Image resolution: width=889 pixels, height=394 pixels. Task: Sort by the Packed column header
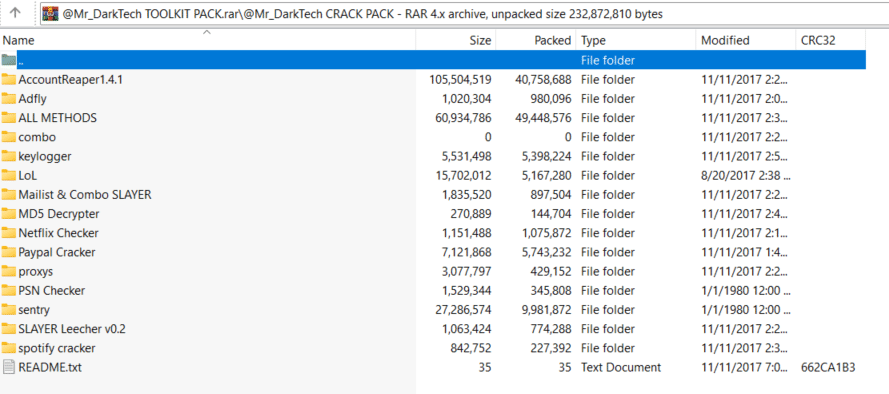coord(536,40)
